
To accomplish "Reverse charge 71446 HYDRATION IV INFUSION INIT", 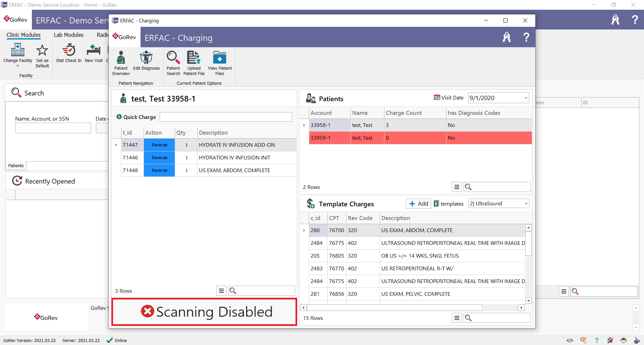I will click(x=159, y=158).
